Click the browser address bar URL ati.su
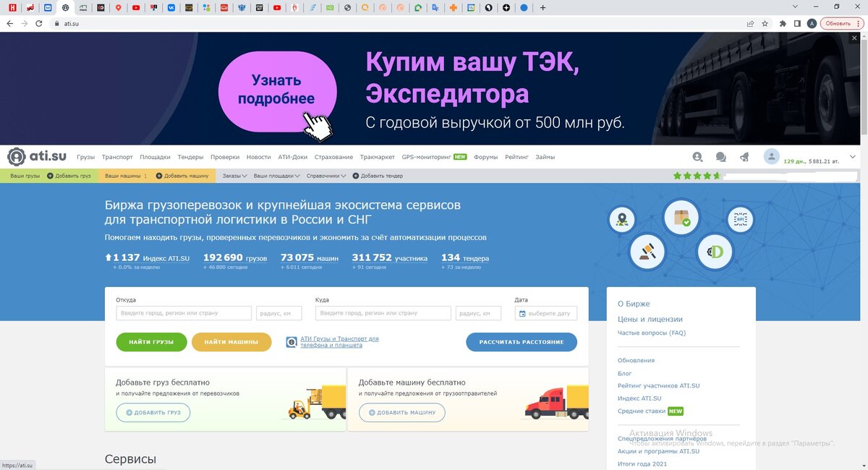The height and width of the screenshot is (470, 868). coord(72,23)
